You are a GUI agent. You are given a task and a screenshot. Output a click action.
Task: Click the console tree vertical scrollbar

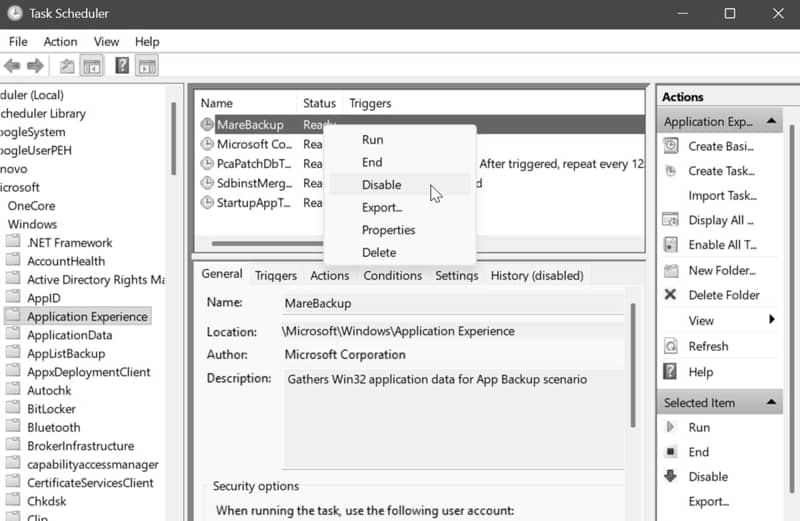pyautogui.click(x=173, y=139)
